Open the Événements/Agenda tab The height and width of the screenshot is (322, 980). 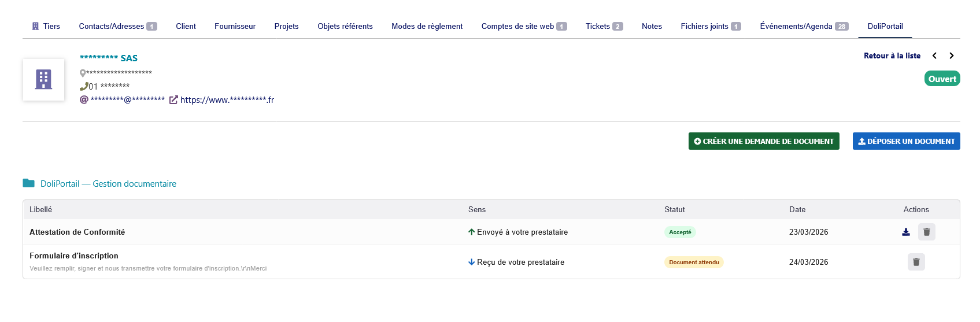point(804,26)
